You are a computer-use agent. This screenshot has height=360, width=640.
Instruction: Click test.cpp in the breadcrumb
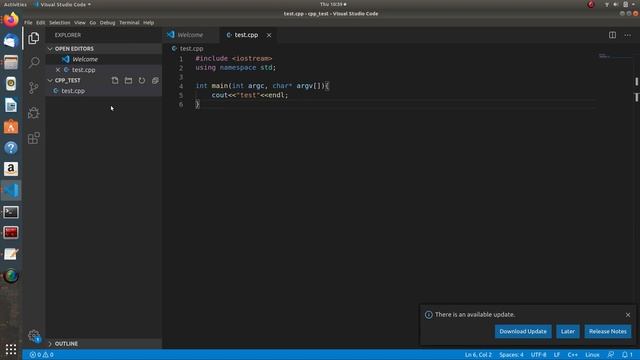pyautogui.click(x=191, y=49)
